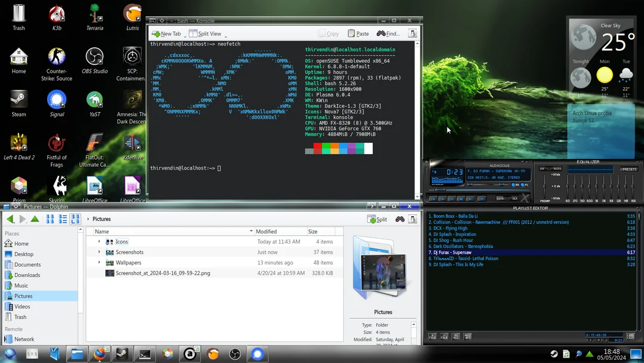Click the green up-arrow navigation icon in Dolphin
The image size is (644, 363).
pyautogui.click(x=35, y=219)
